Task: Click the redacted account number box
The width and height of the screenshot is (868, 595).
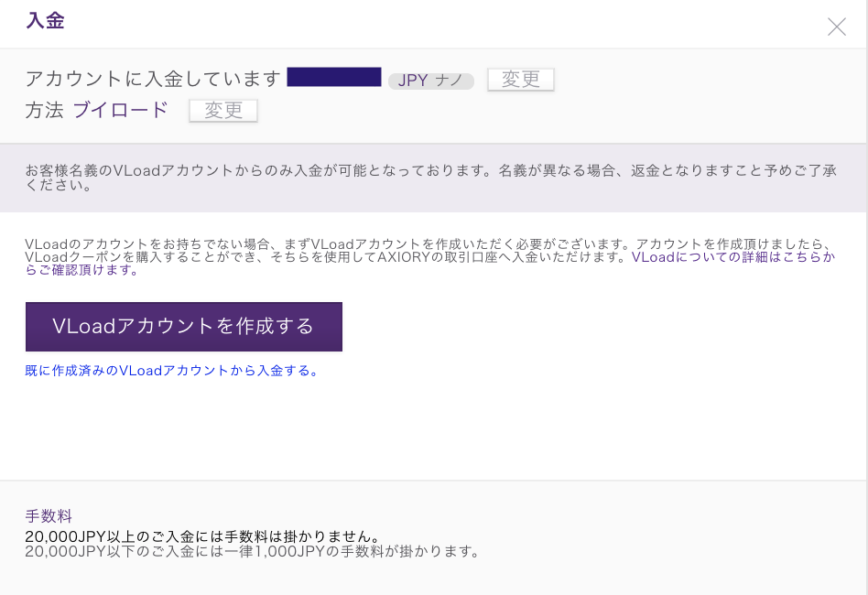Action: pyautogui.click(x=334, y=77)
